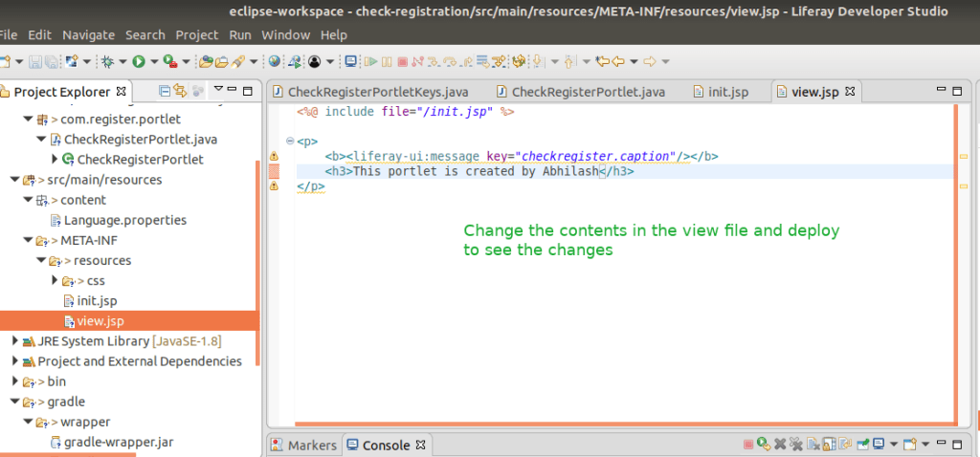Click Remove All Terminated Launches icon in Console
The width and height of the screenshot is (980, 457).
(794, 445)
